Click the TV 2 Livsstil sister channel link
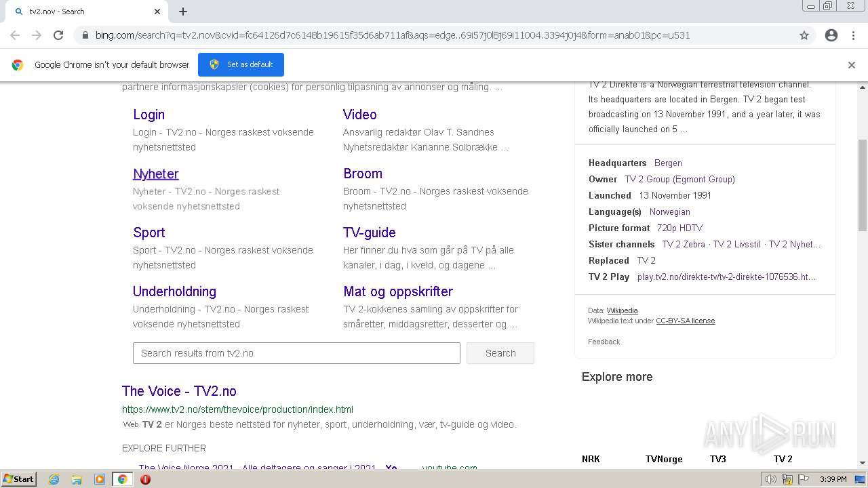The image size is (868, 488). pos(737,244)
